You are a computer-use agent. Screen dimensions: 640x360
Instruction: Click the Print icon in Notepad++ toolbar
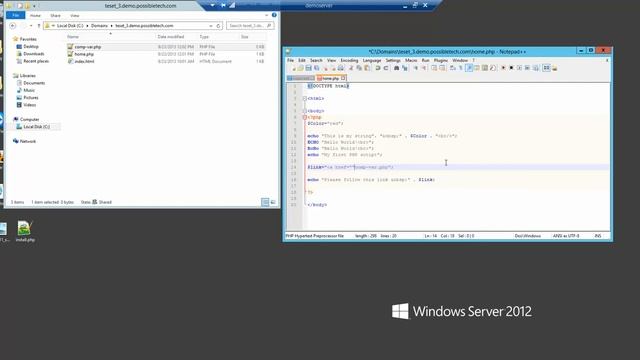tap(340, 68)
